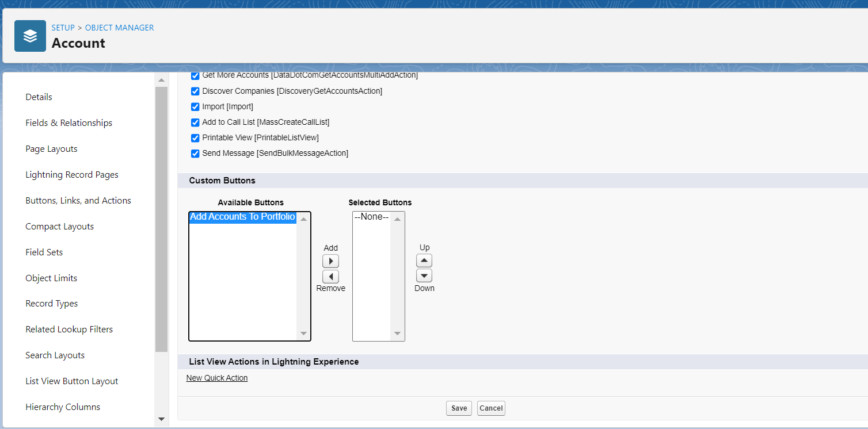Click the Remove arrow between the lists
This screenshot has height=429, width=868.
[330, 276]
